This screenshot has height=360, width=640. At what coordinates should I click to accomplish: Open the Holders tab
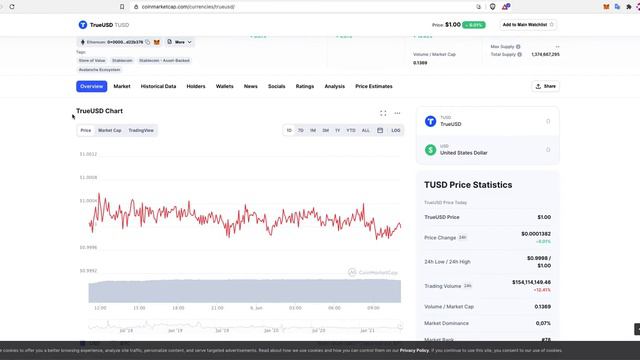click(x=196, y=87)
